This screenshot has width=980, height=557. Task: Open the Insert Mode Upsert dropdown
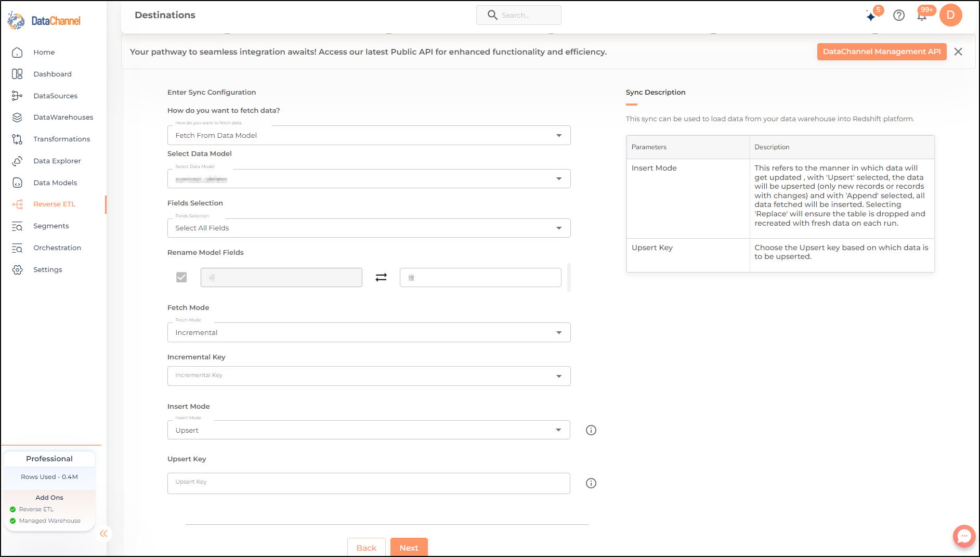[369, 430]
